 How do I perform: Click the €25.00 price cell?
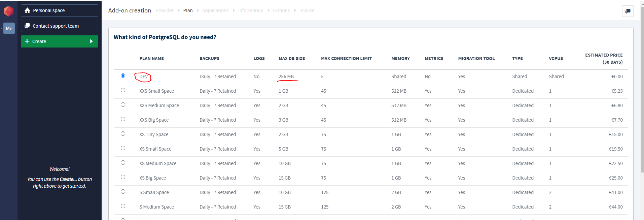coord(616,178)
